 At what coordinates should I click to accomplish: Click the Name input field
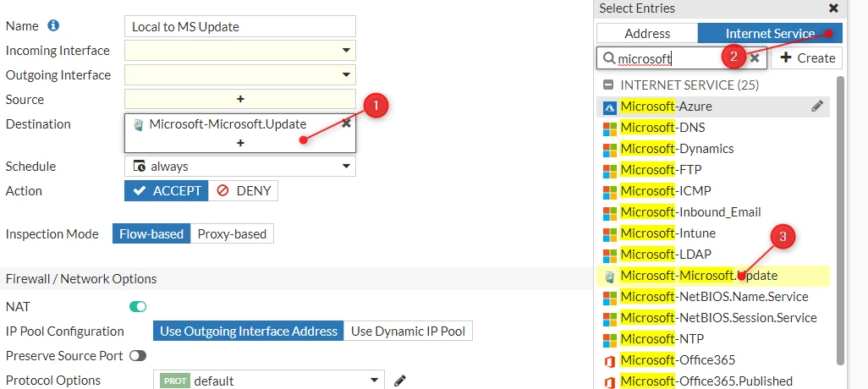240,26
